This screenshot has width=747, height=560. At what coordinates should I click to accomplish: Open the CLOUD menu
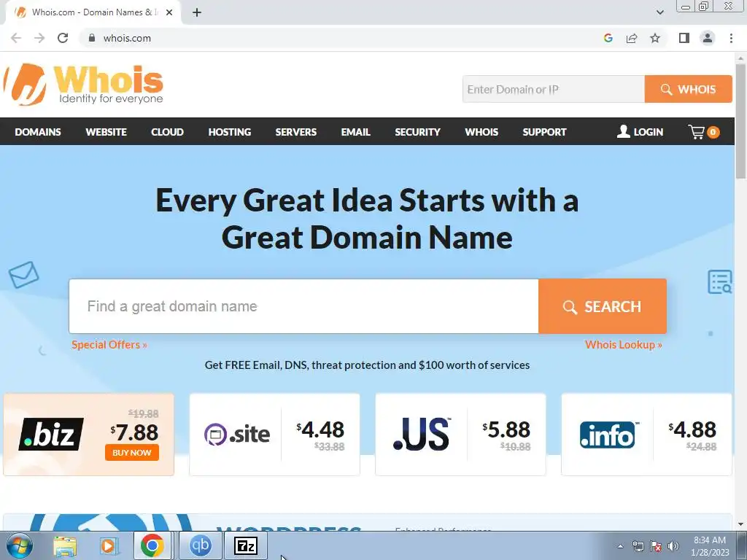tap(167, 132)
